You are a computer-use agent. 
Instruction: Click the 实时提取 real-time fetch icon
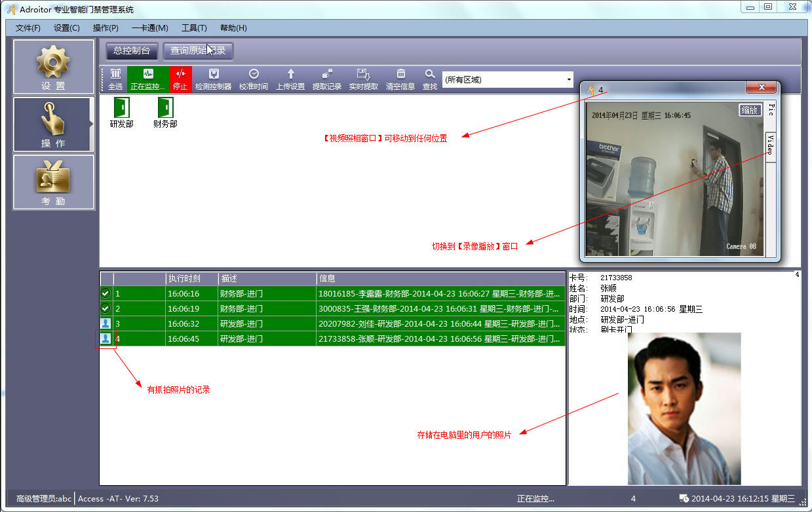coord(364,79)
